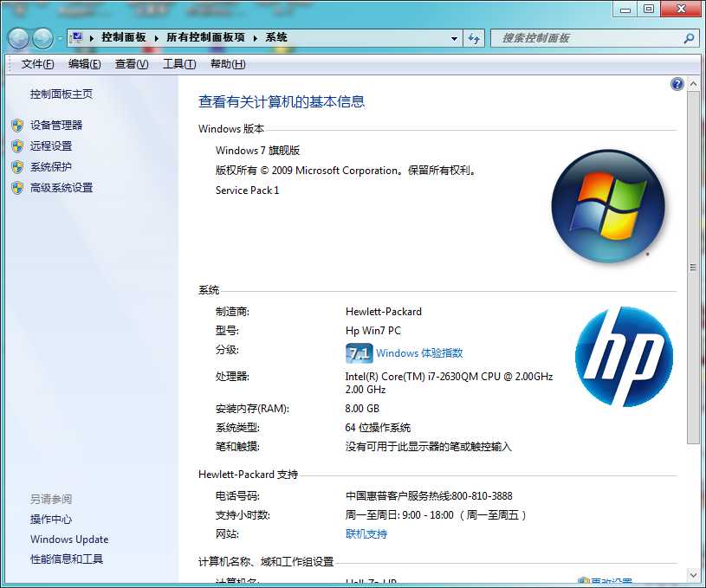The image size is (706, 588).
Task: Minimize the System window
Action: coord(625,9)
